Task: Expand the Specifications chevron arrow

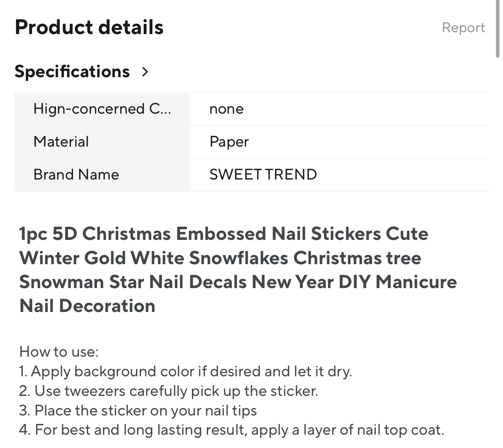Action: click(x=145, y=72)
